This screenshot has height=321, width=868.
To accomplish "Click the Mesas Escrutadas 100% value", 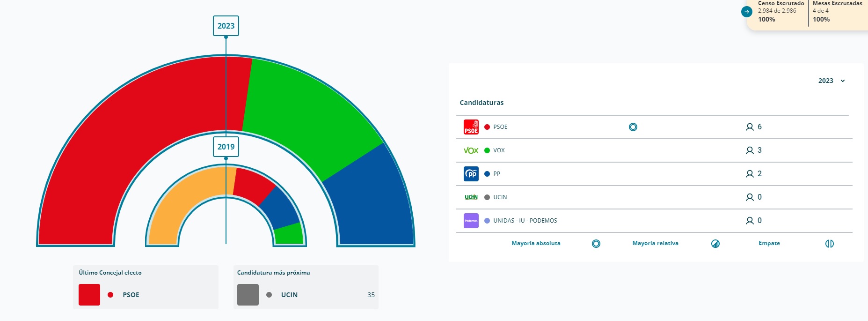I will (x=821, y=19).
